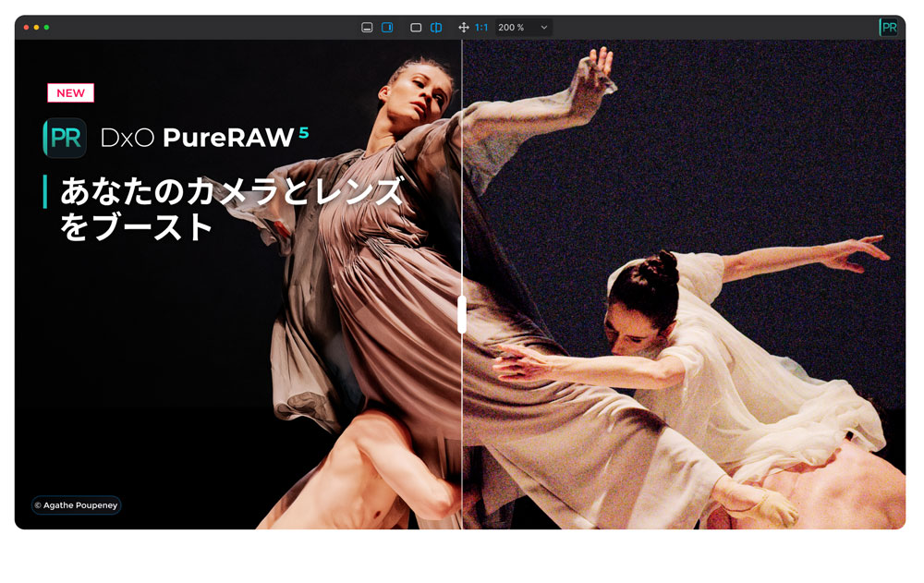Click the green window zoom button
Screen dimensions: 924x583
point(46,28)
